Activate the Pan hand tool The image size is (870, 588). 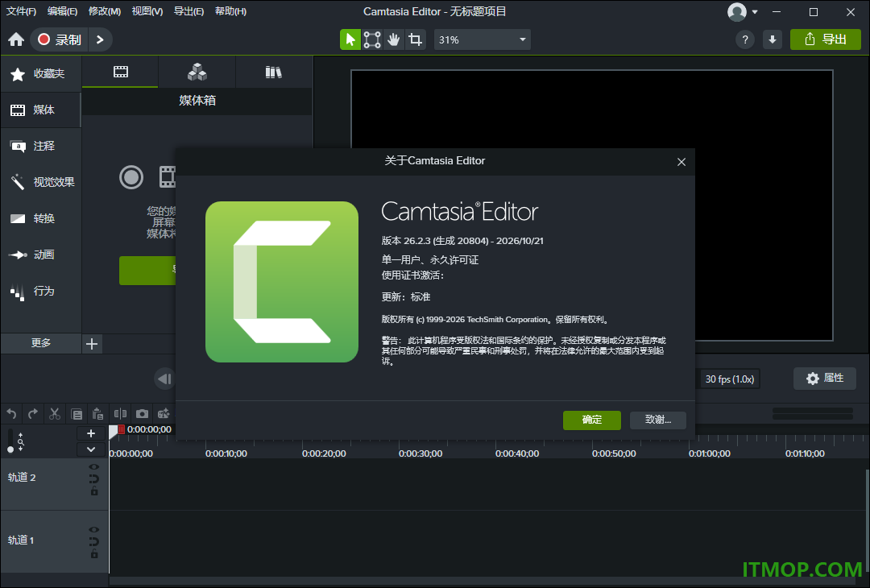click(393, 39)
